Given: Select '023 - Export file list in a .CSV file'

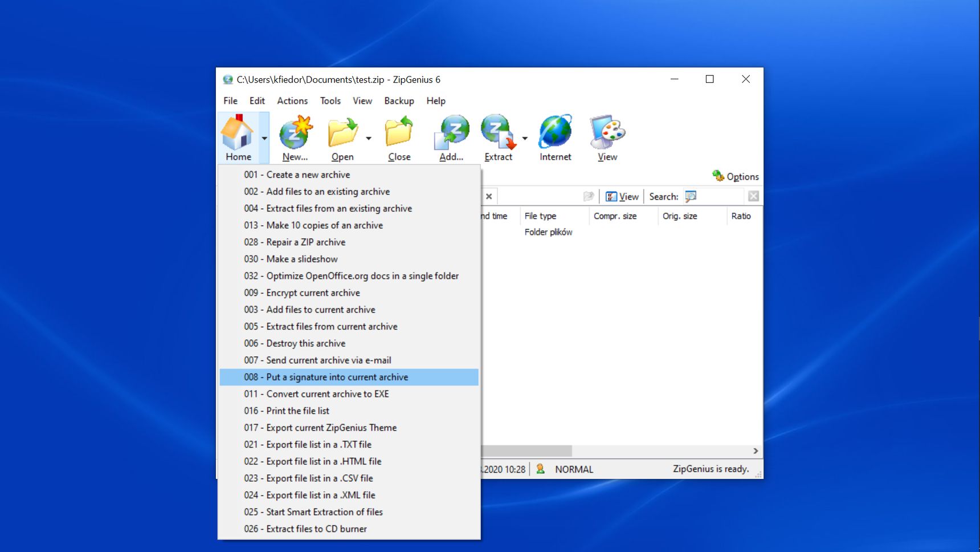Looking at the screenshot, I should (x=349, y=478).
